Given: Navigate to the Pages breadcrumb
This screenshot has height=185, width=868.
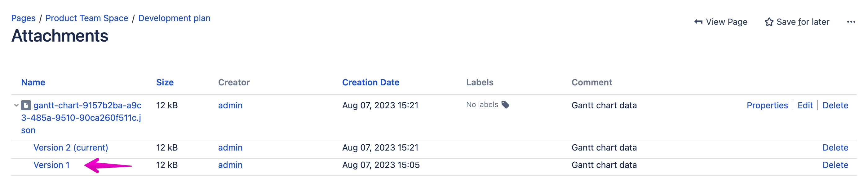Looking at the screenshot, I should pyautogui.click(x=23, y=18).
